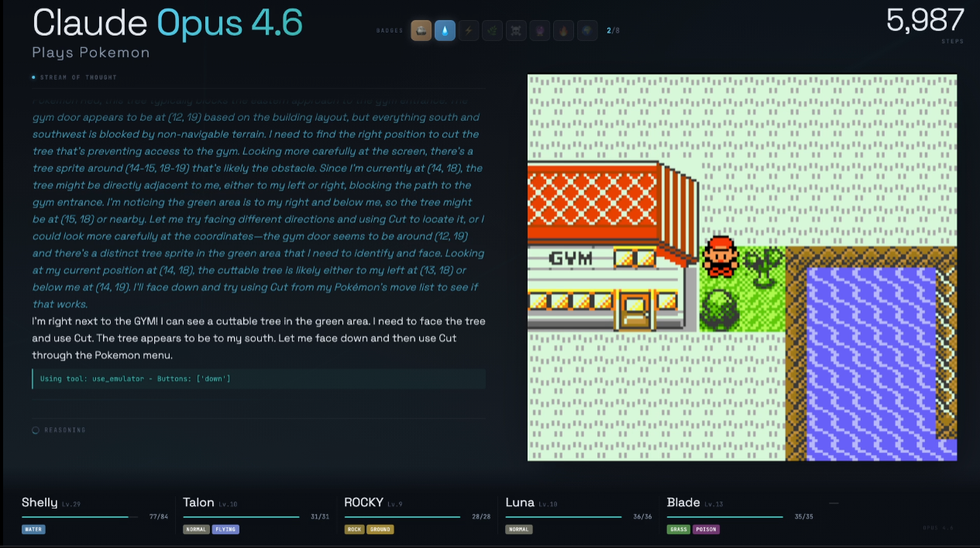Click the ROCKY party member name

pyautogui.click(x=364, y=502)
